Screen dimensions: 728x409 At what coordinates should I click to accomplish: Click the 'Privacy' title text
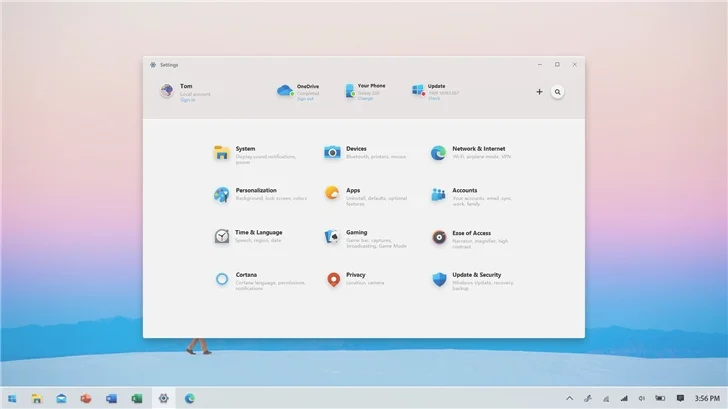[356, 275]
